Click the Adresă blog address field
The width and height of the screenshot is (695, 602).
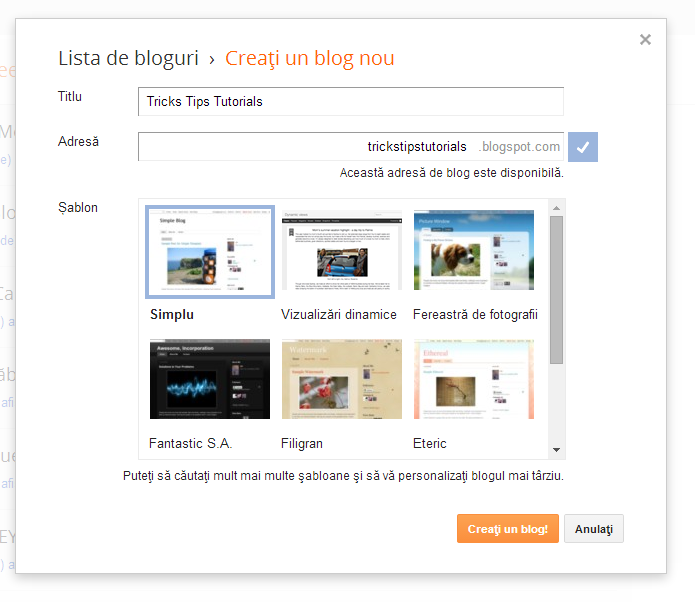tap(351, 147)
